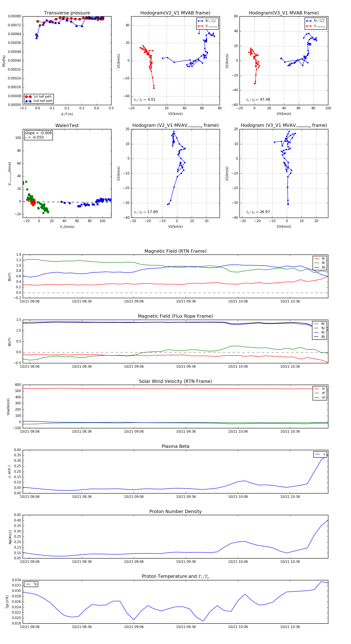The image size is (351, 644).
Task: Click the λ1/λ2 ≈ 4.01 annotation
Action: [145, 100]
